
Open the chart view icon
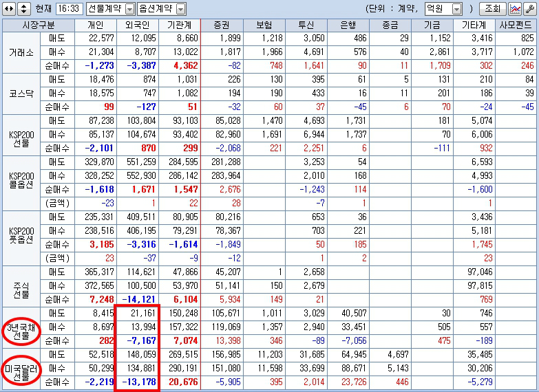[515, 8]
